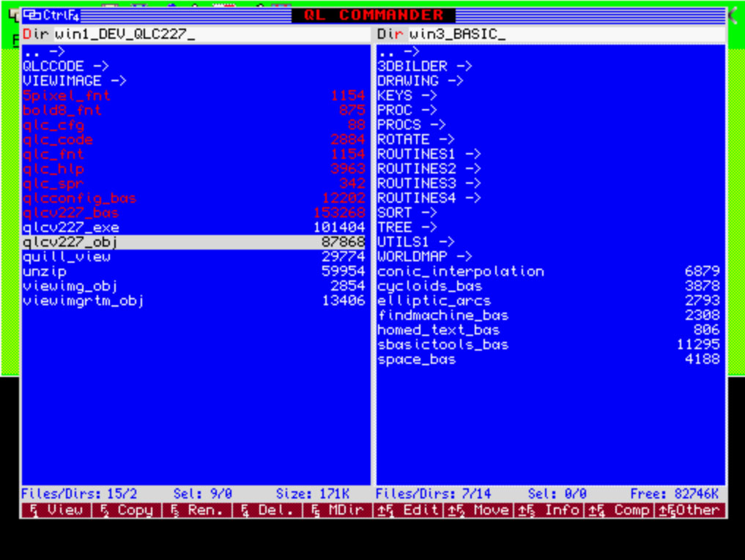Click the QL COMMANDER title banner
The height and width of the screenshot is (560, 745).
tap(374, 15)
